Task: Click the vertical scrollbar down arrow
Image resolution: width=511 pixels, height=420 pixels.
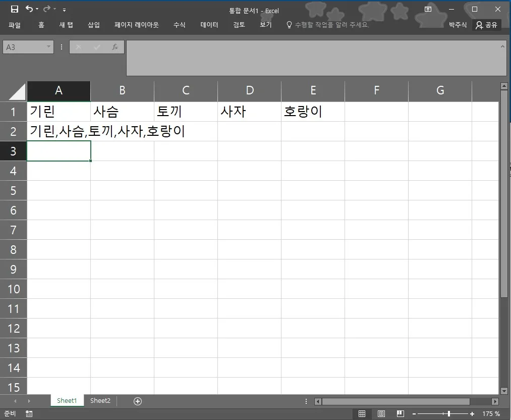Action: (x=504, y=391)
